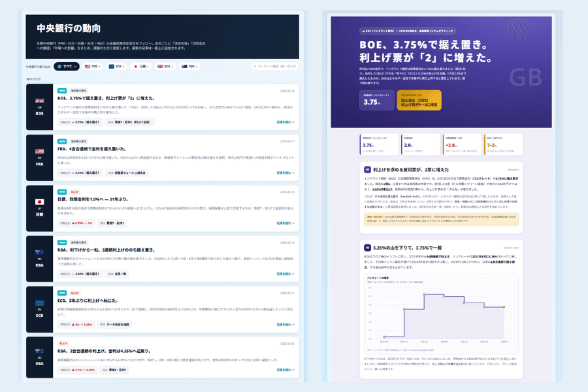Click the magnifier icon in the search box
The height and width of the screenshot is (392, 588).
[255, 67]
